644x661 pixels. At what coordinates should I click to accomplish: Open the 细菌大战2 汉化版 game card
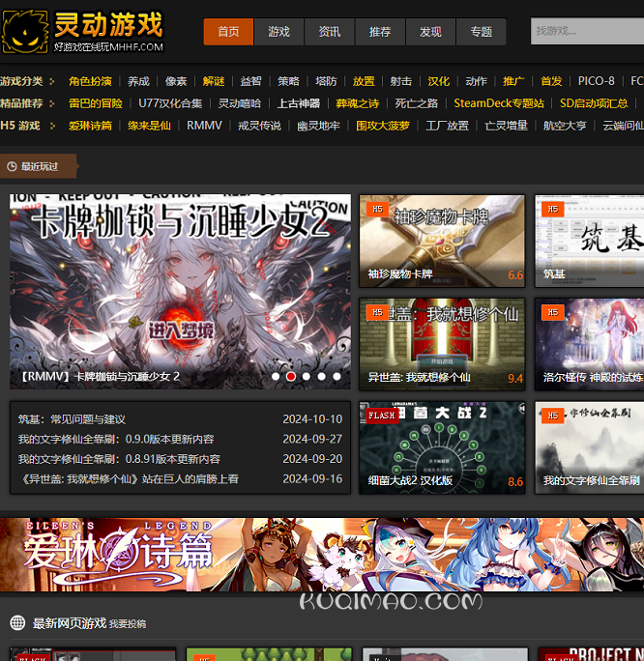click(x=442, y=447)
